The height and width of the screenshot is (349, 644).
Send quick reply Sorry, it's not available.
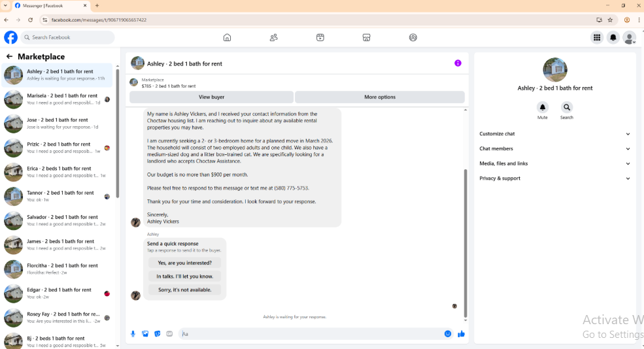click(x=185, y=290)
